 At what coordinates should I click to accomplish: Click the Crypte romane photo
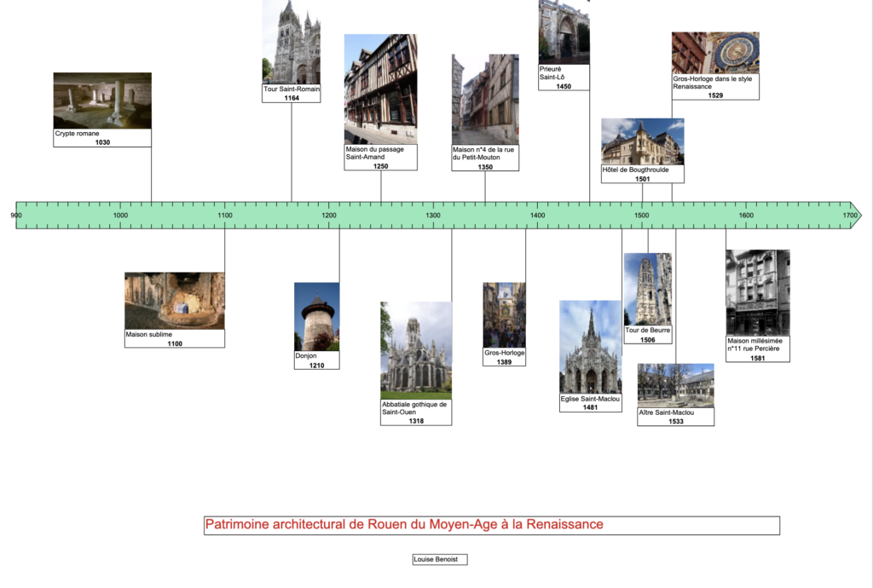point(102,101)
